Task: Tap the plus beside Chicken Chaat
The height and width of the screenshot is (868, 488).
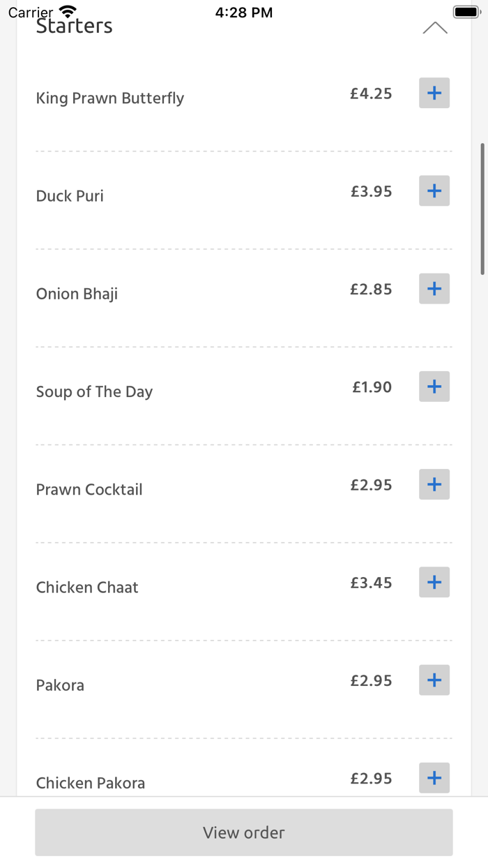Action: tap(434, 582)
